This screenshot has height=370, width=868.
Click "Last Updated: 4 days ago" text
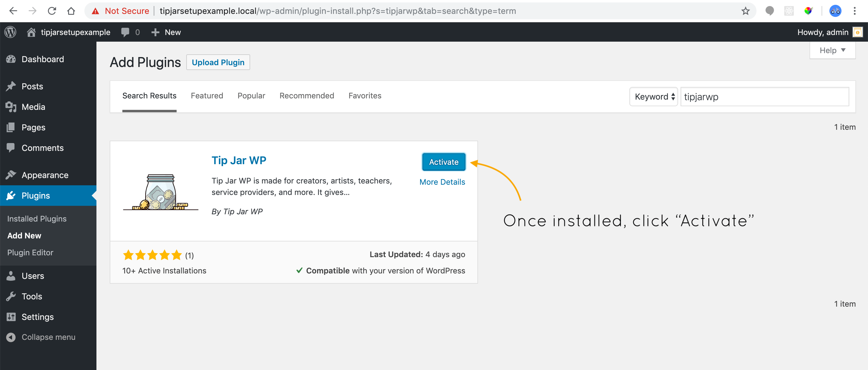coord(417,254)
